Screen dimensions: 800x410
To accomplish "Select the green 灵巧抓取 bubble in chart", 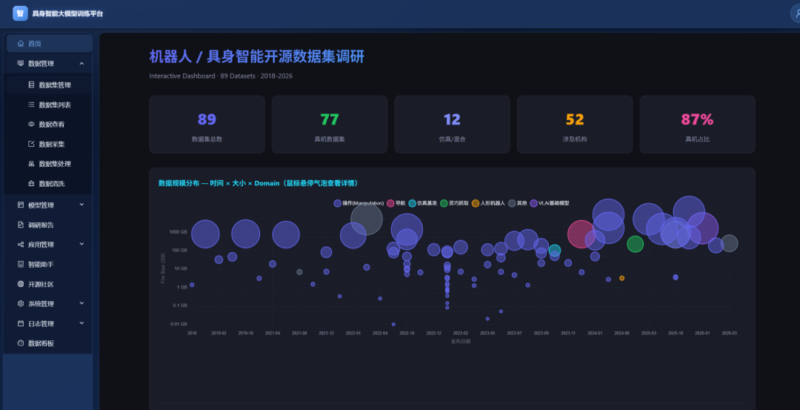I will pos(635,244).
